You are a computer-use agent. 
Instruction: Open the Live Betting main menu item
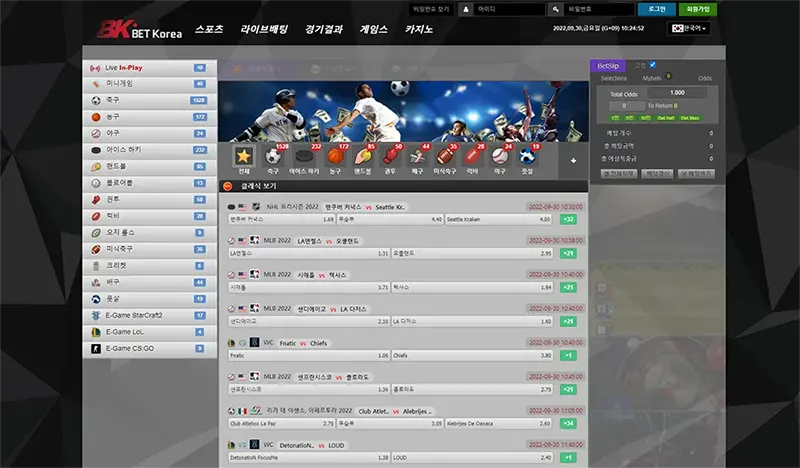tap(264, 29)
